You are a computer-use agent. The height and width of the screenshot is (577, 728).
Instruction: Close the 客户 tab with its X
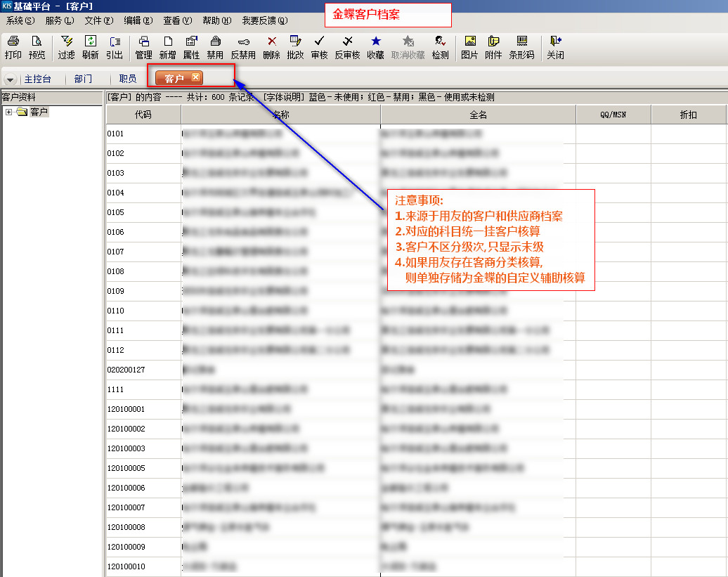coord(196,77)
